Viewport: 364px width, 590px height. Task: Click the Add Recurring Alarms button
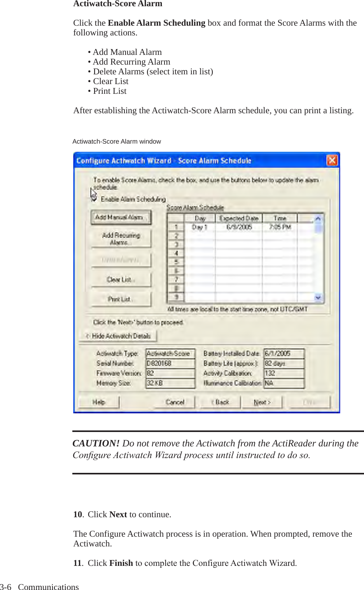(x=121, y=238)
